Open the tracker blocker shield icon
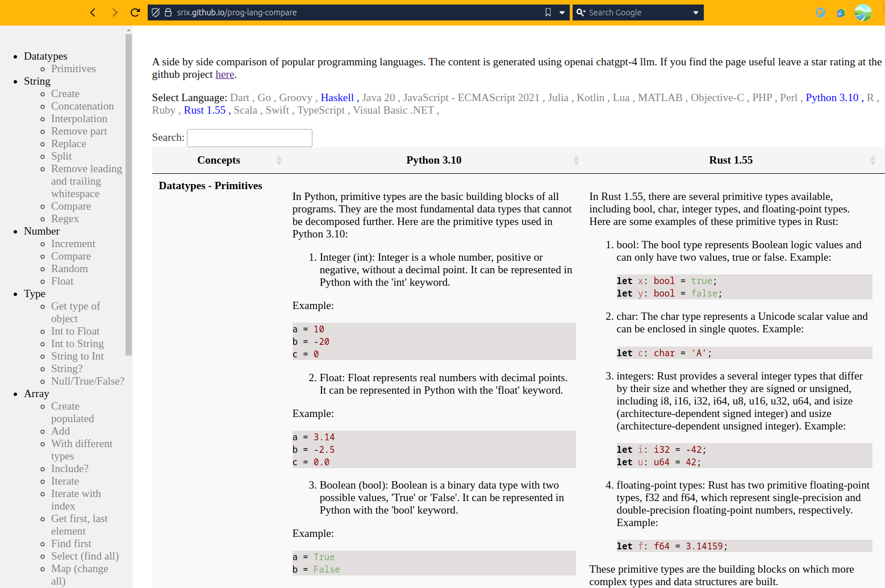Image resolution: width=885 pixels, height=588 pixels. (x=156, y=12)
